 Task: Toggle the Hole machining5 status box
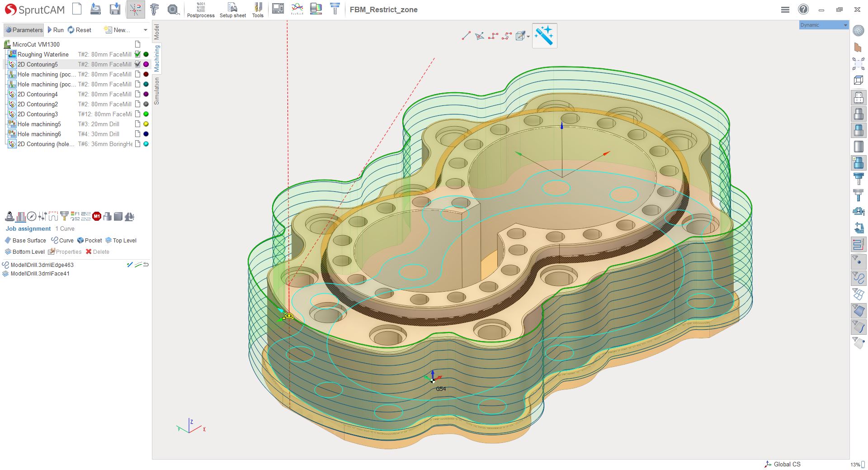138,124
